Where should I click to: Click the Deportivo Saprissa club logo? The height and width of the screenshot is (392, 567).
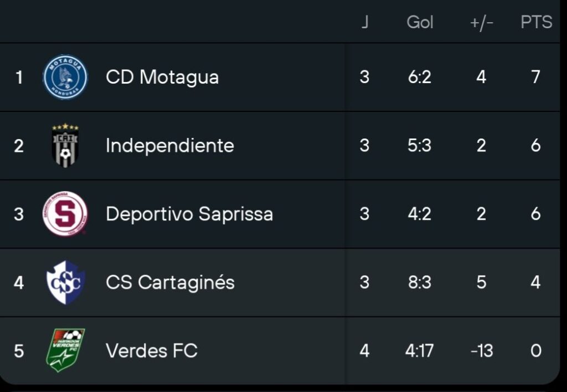point(65,214)
